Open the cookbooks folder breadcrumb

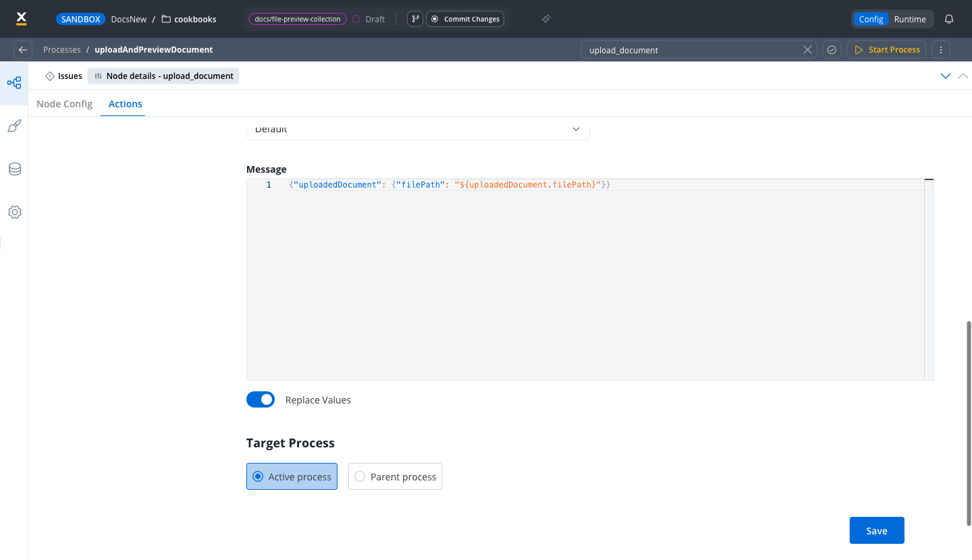click(x=189, y=19)
